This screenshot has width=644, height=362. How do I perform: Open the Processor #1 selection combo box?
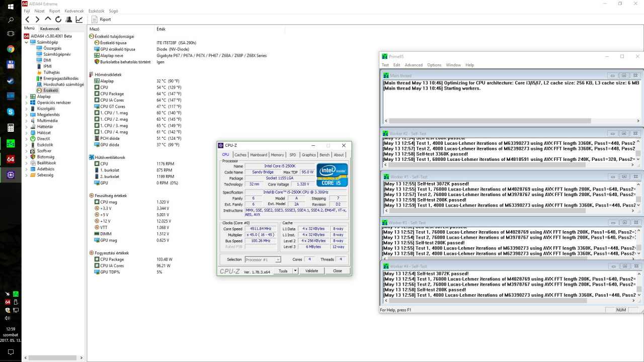pos(263,259)
